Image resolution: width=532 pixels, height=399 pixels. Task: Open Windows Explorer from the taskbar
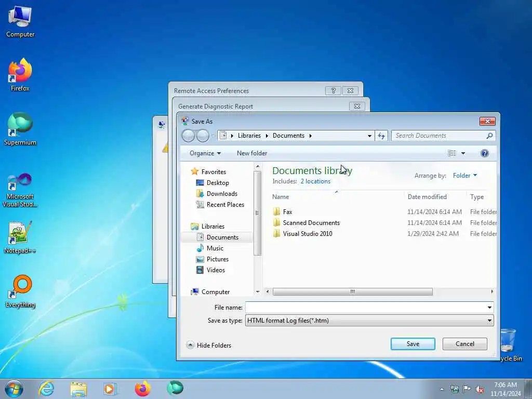click(x=79, y=389)
